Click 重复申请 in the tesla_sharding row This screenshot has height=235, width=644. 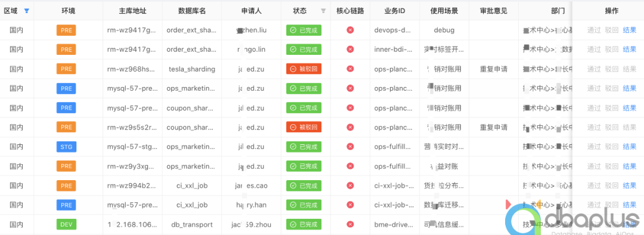click(x=494, y=69)
